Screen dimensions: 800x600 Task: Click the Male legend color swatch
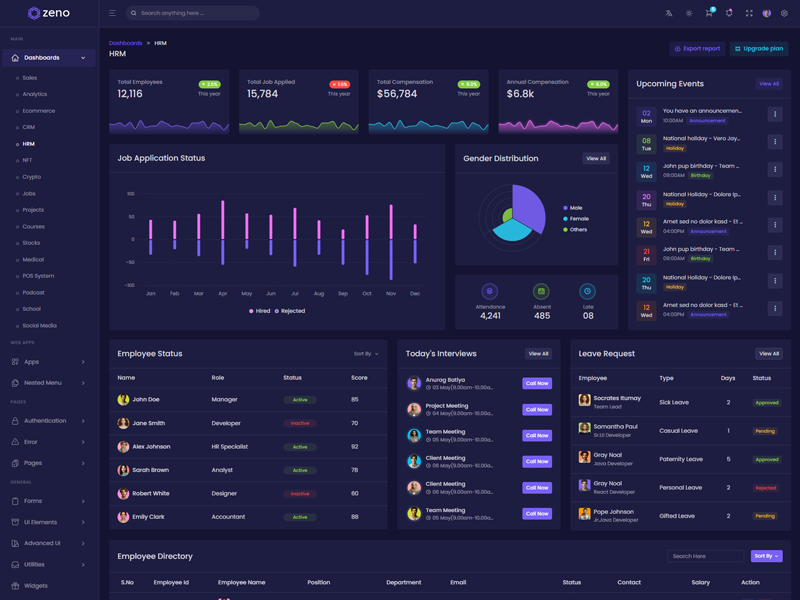[x=566, y=208]
